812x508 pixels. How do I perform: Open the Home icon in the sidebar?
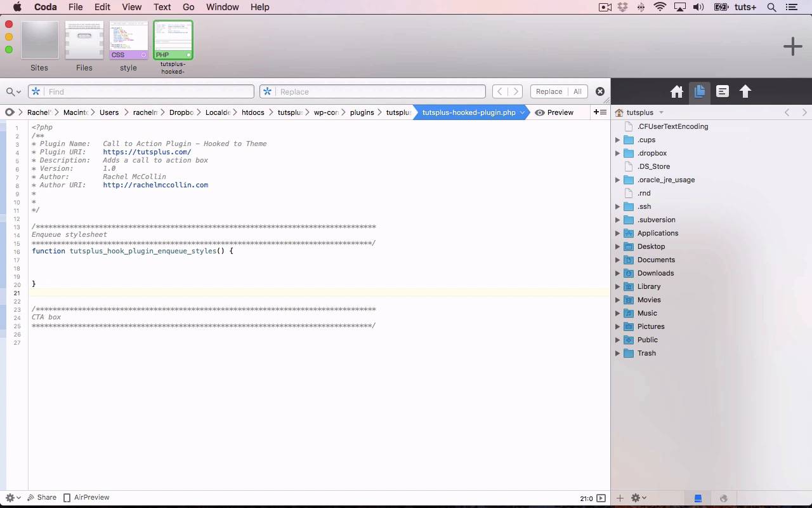pos(677,91)
